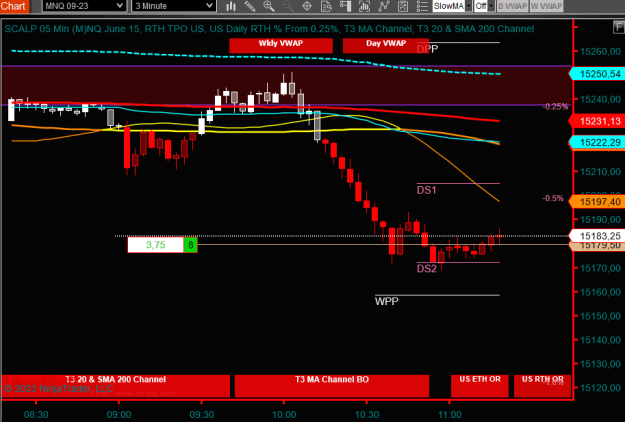The height and width of the screenshot is (422, 625).
Task: Click the 10:00 time axis label
Action: [x=284, y=415]
